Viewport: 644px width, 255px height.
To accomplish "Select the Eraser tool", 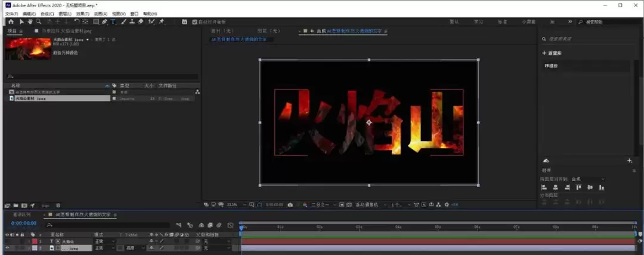I will tap(141, 22).
